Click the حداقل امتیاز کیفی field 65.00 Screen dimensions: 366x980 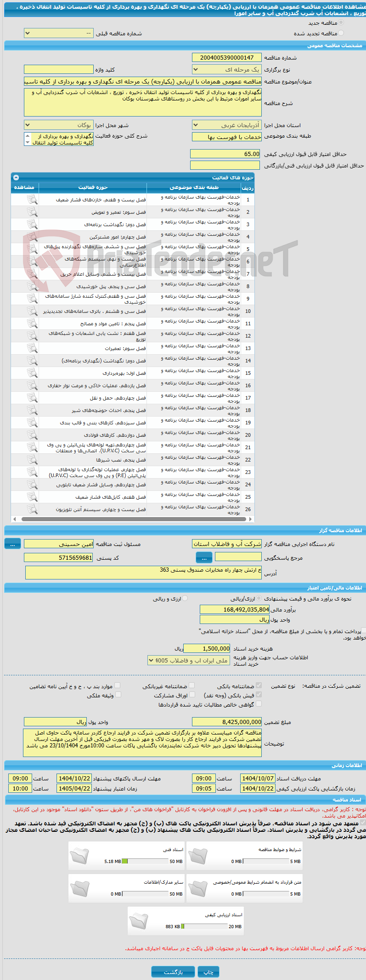(x=225, y=154)
